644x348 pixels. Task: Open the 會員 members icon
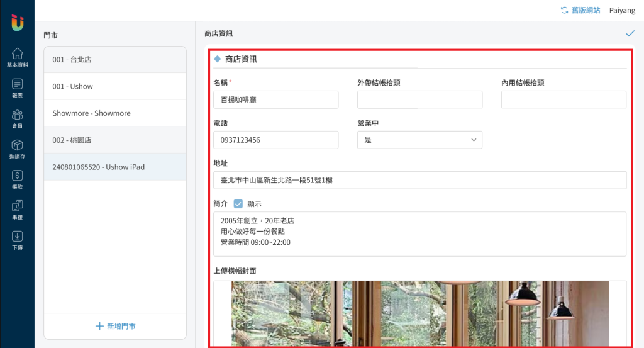[17, 118]
